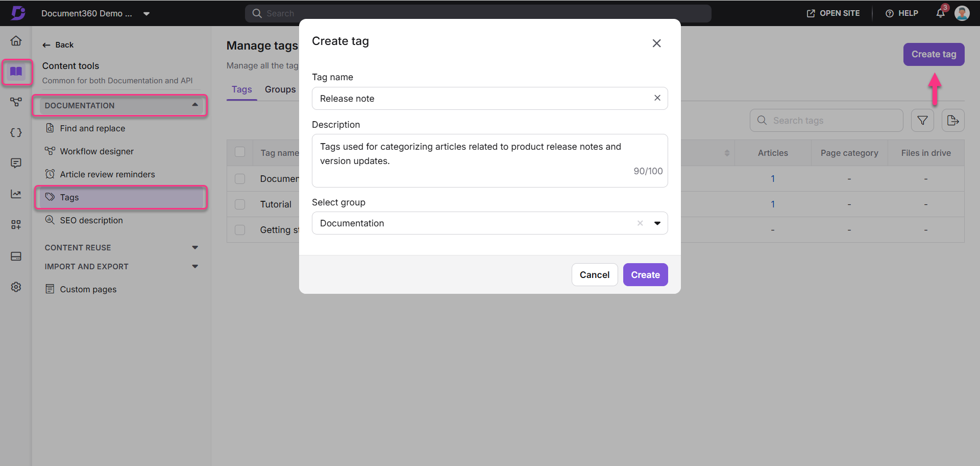Expand the Content Reuse section
Image resolution: width=980 pixels, height=466 pixels.
[x=194, y=248]
